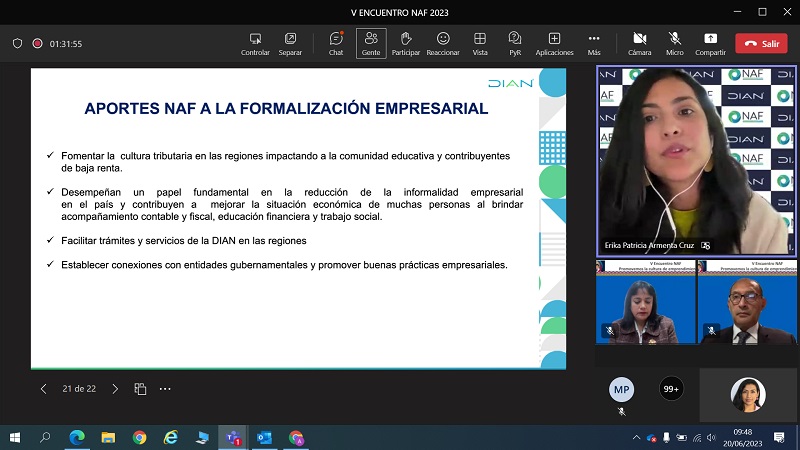Launch Microsoft Edge from taskbar
Viewport: 800px width, 450px height.
point(77,438)
